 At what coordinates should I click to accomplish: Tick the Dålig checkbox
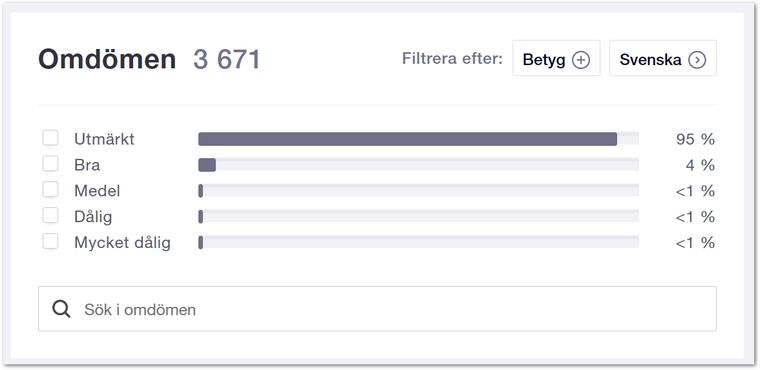(x=50, y=215)
